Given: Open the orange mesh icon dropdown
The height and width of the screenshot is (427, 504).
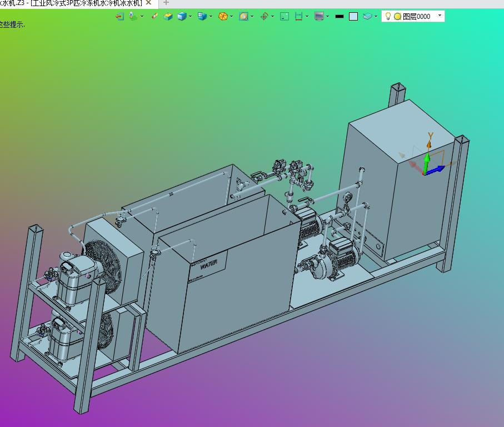Looking at the screenshot, I should tap(231, 16).
